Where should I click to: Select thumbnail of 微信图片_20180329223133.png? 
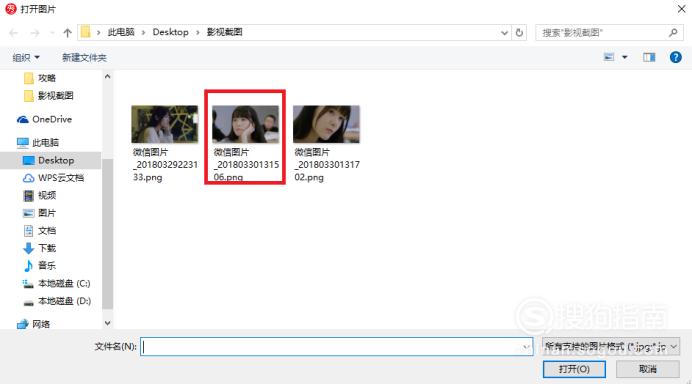pyautogui.click(x=165, y=124)
